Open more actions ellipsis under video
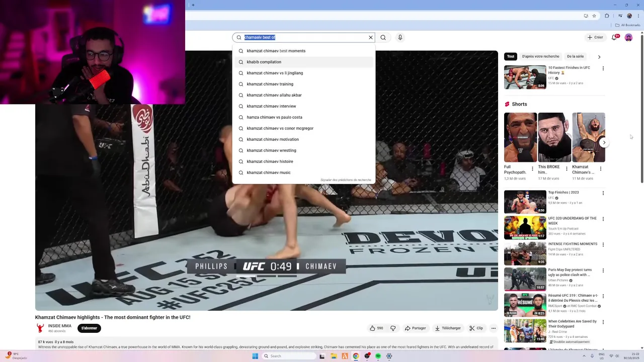The image size is (644, 362). [494, 328]
